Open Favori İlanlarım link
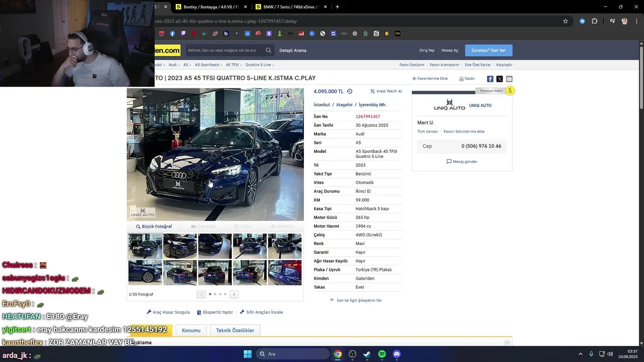Image resolution: width=644 pixels, height=362 pixels. (412, 65)
